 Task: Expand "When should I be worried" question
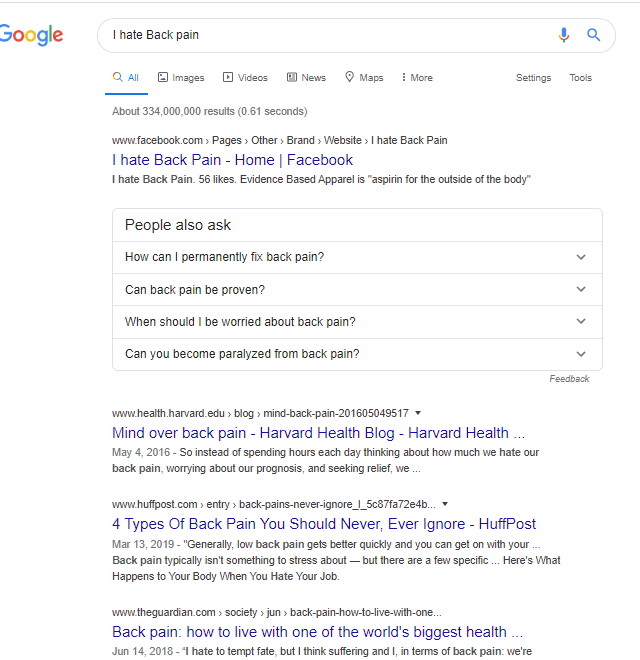pos(357,322)
